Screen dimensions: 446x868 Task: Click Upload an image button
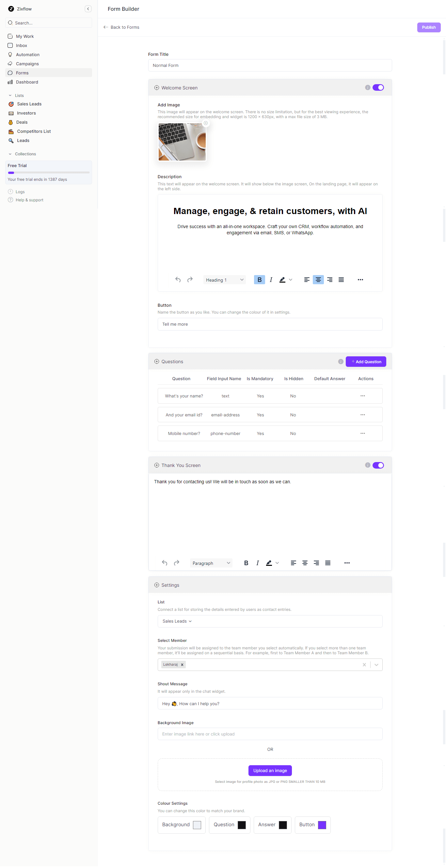click(x=270, y=770)
